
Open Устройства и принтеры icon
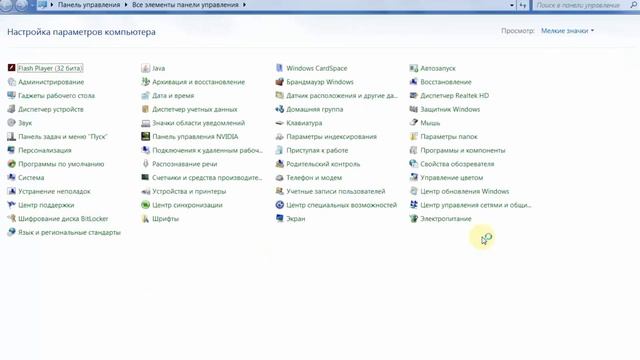pyautogui.click(x=145, y=191)
